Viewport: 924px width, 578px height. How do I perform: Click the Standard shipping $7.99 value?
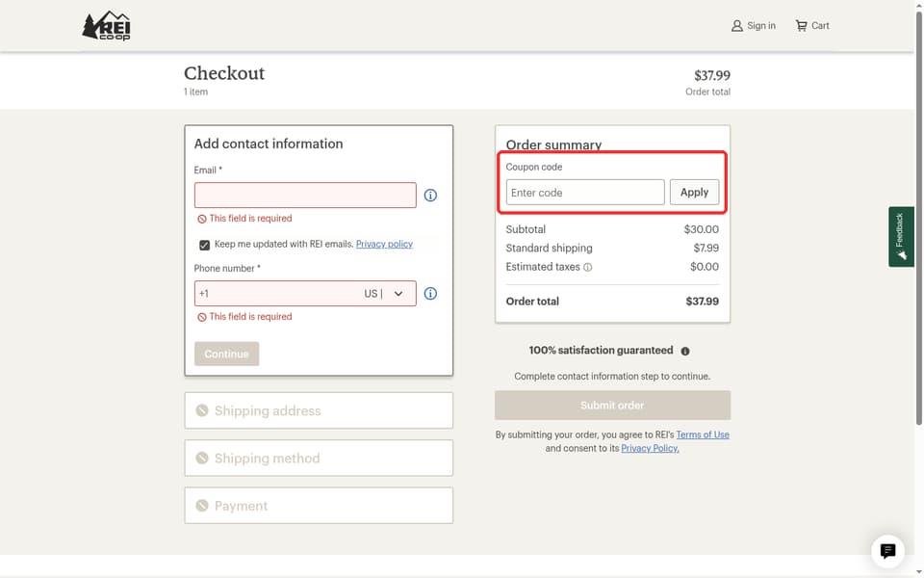pos(706,249)
